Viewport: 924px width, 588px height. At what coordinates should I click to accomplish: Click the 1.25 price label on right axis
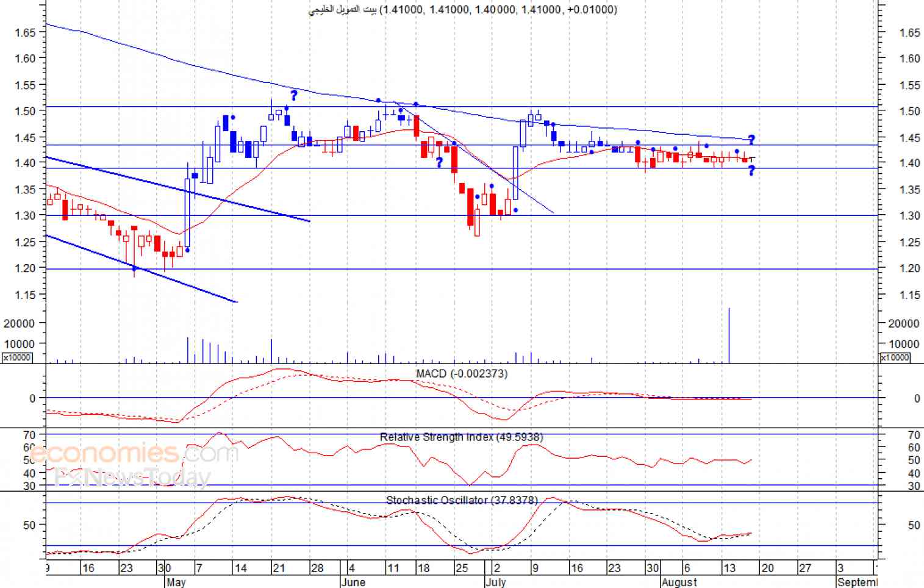pos(910,242)
